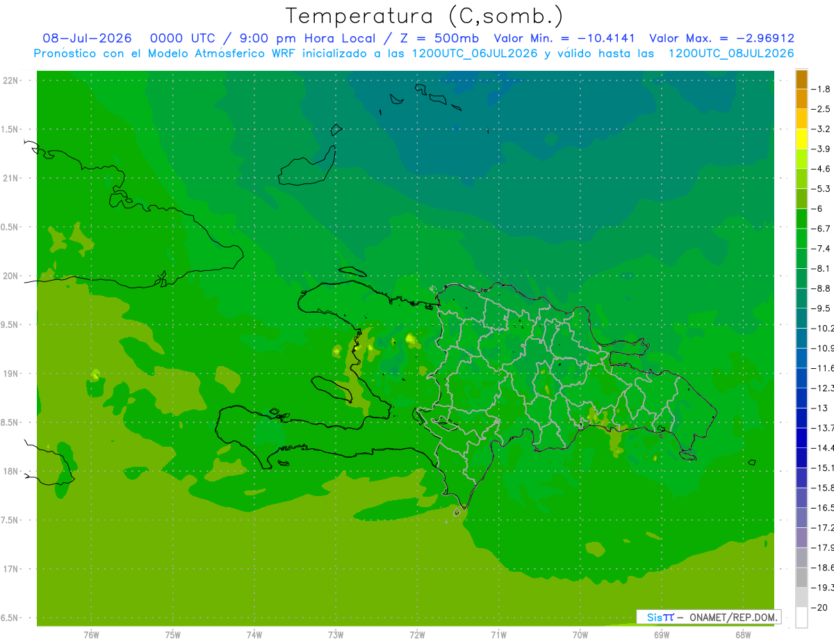The width and height of the screenshot is (834, 644).
Task: Click the "7.5N" latitude label
Action: pyautogui.click(x=10, y=520)
